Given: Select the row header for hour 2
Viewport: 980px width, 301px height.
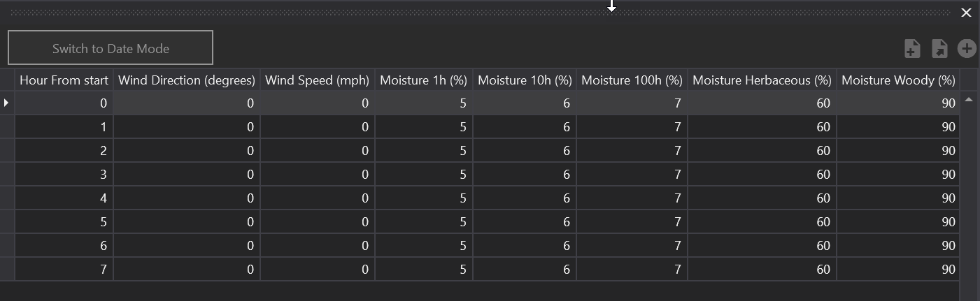Looking at the screenshot, I should (x=7, y=151).
